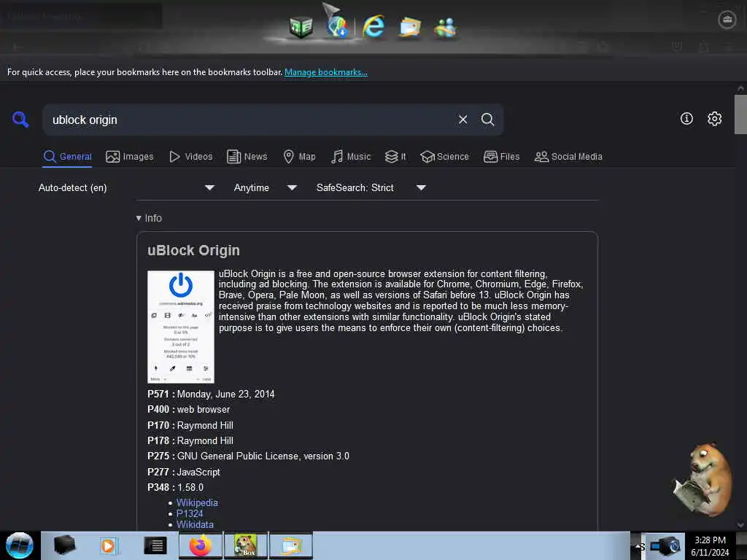747x560 pixels.
Task: Open the Science tab
Action: point(444,157)
